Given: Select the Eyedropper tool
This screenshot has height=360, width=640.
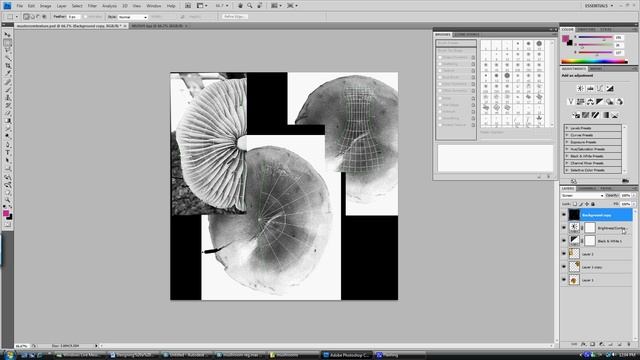Looking at the screenshot, I should click(7, 73).
